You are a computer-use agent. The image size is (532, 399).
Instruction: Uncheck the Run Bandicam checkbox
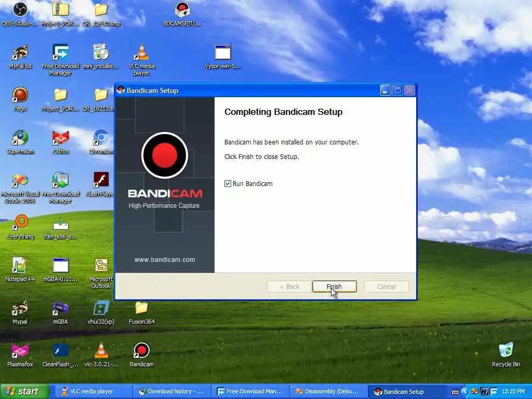point(228,184)
